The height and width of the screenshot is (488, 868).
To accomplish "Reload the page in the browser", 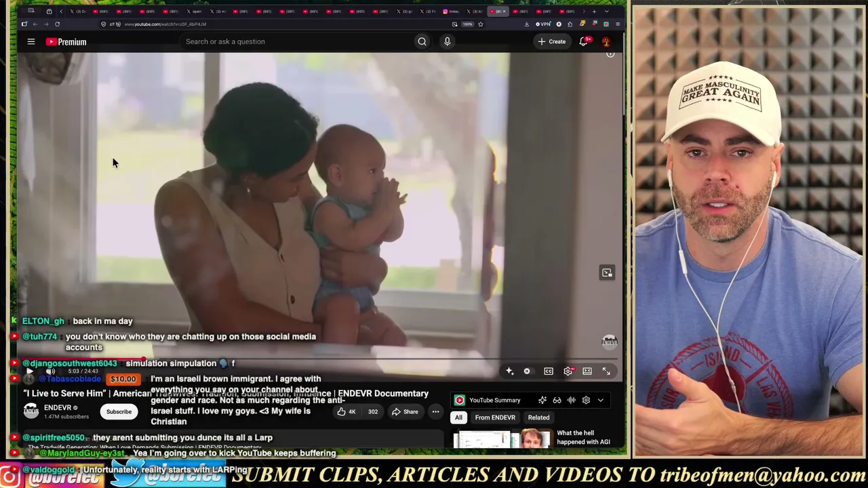I will 57,24.
